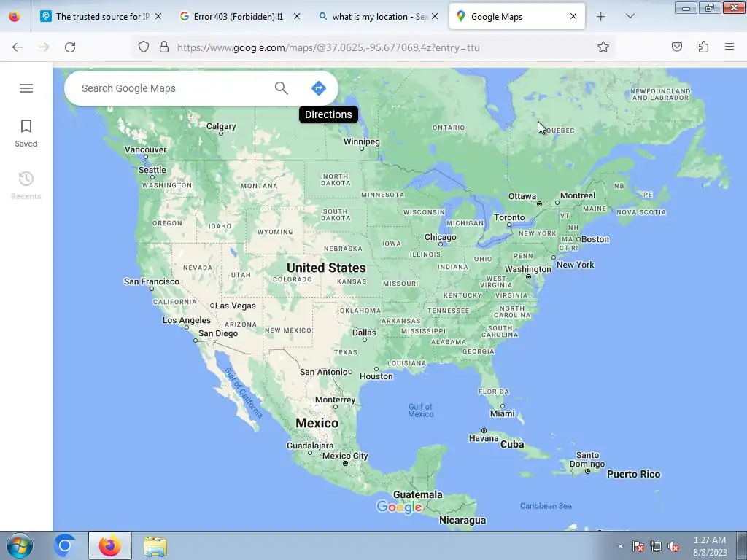Click the Dallas city label
This screenshot has width=747, height=560.
point(364,332)
